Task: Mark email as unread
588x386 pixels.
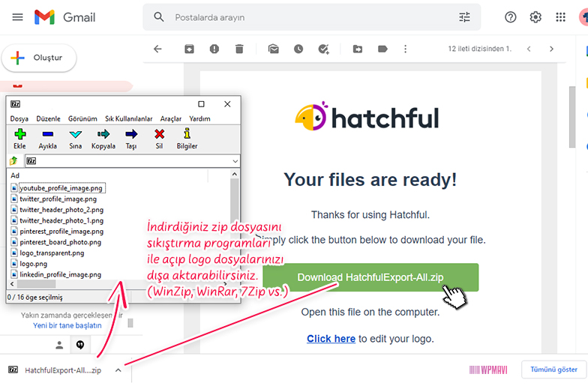Action: click(x=273, y=49)
